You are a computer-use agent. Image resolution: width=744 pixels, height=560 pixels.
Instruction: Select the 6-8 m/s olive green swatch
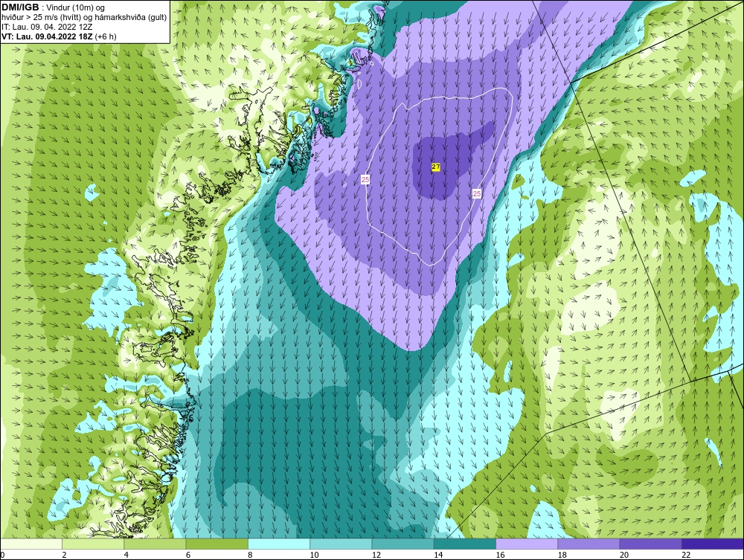tap(217, 544)
